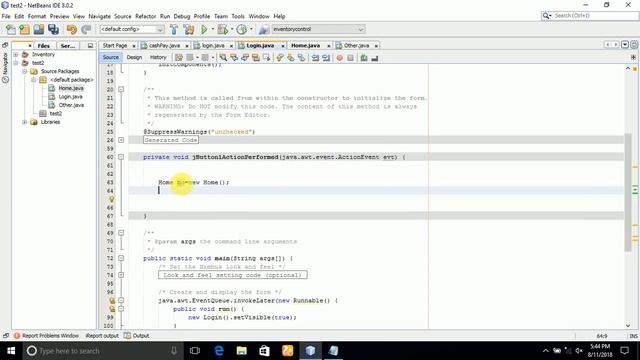The image size is (640, 360).
Task: Click Find Next Occurrence icon
Action: tap(245, 58)
